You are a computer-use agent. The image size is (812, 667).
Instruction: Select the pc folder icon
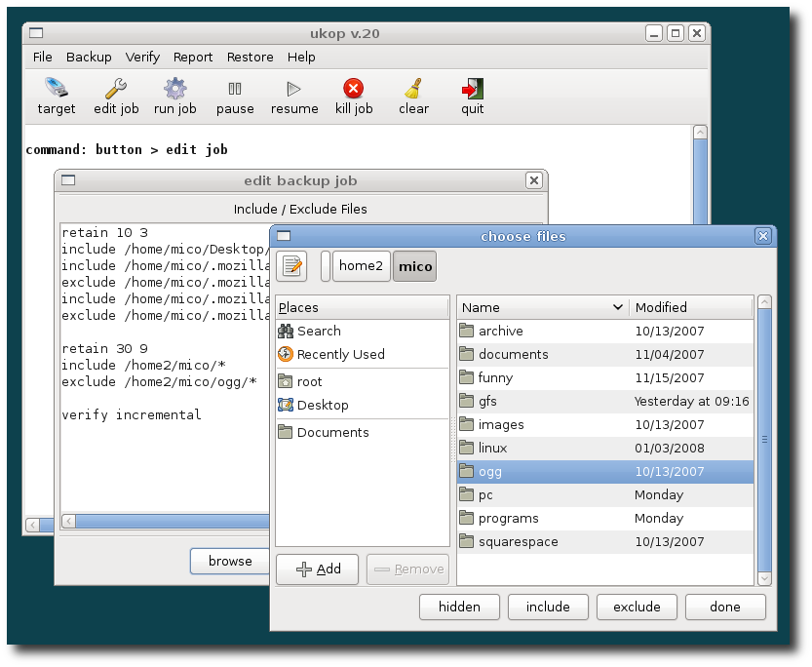[x=467, y=494]
